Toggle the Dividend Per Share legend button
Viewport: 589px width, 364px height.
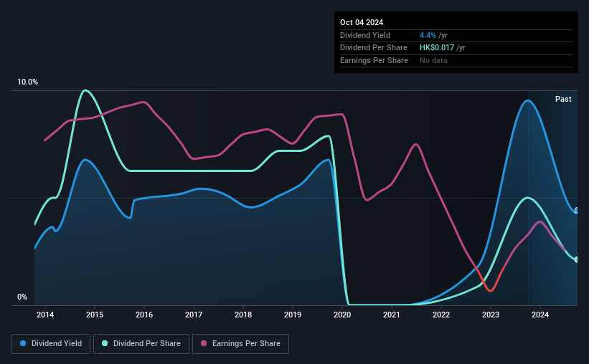(141, 344)
